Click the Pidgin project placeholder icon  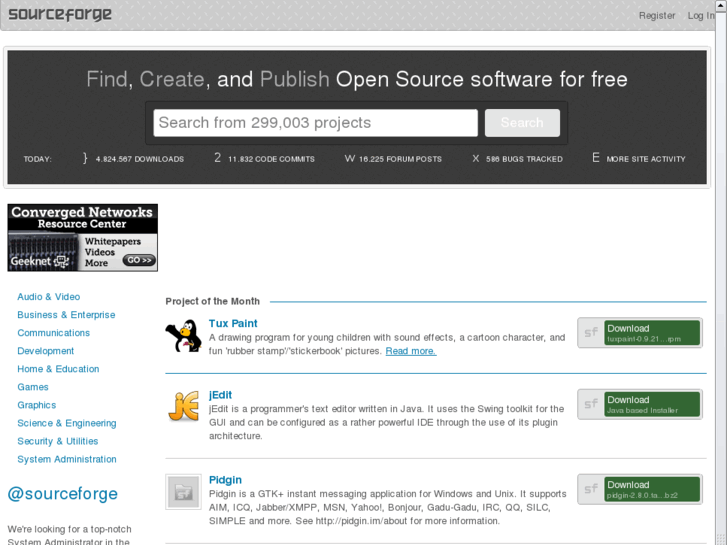point(184,490)
